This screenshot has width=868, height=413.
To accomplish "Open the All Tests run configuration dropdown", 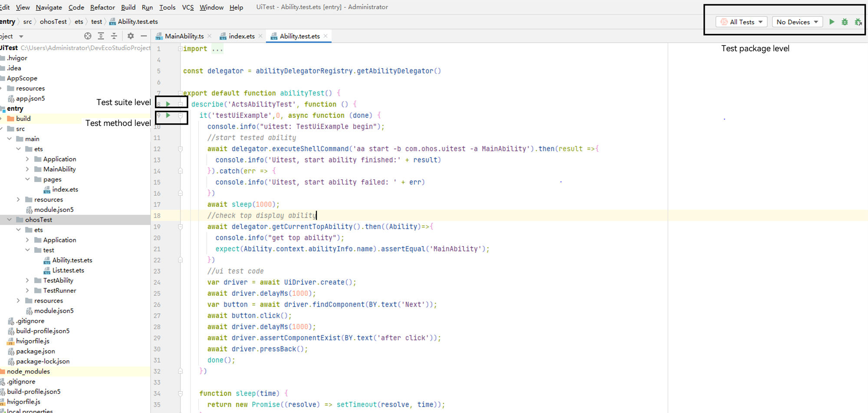I will click(742, 22).
